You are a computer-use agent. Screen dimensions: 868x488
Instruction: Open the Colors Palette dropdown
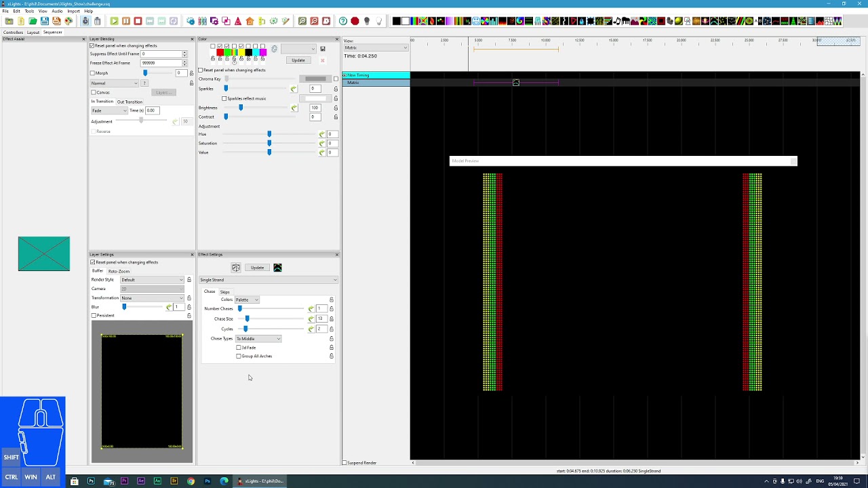tap(247, 300)
